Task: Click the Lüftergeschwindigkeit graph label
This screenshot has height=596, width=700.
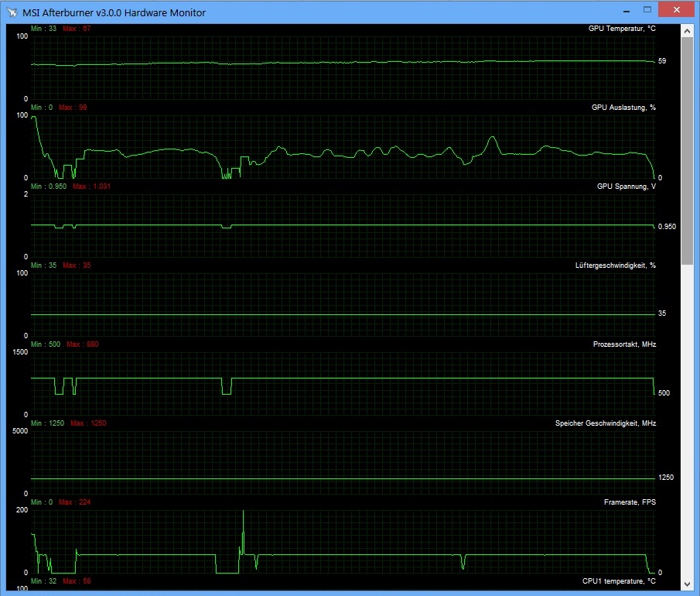Action: tap(615, 265)
